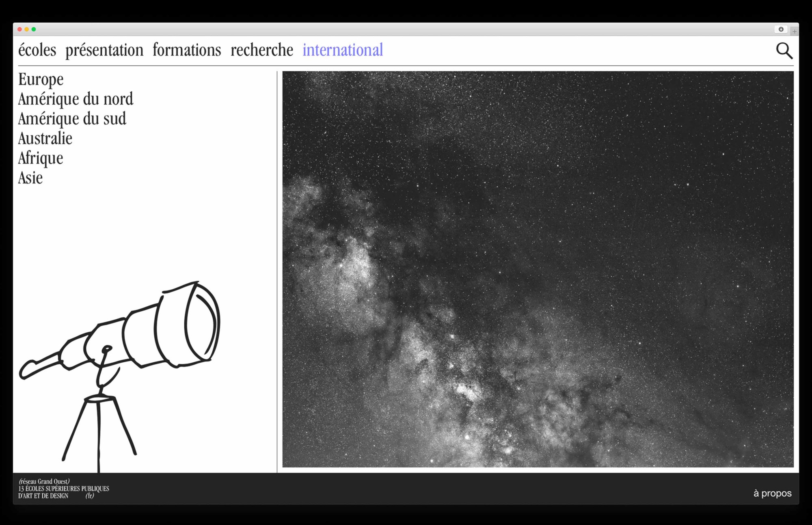Open the Amérique du nord link
The height and width of the screenshot is (525, 812).
coord(76,99)
